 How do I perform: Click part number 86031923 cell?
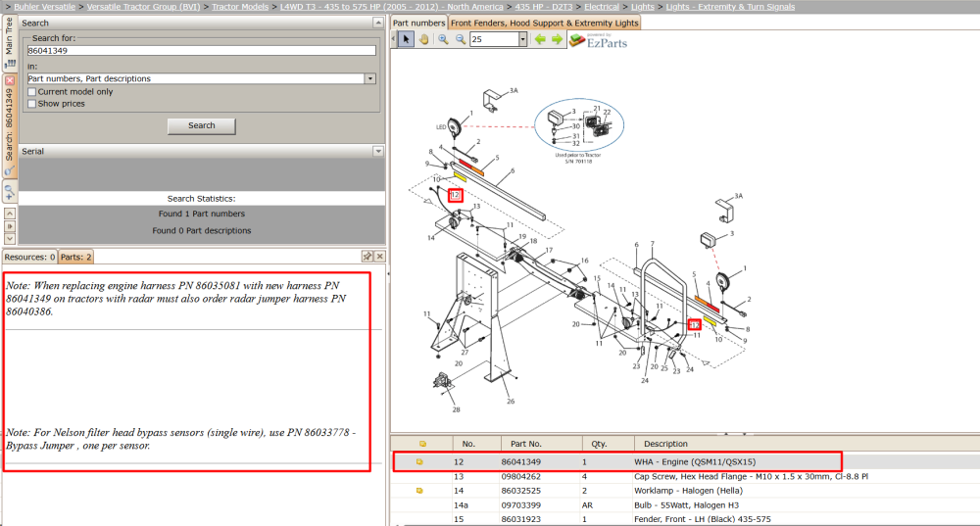(520, 519)
